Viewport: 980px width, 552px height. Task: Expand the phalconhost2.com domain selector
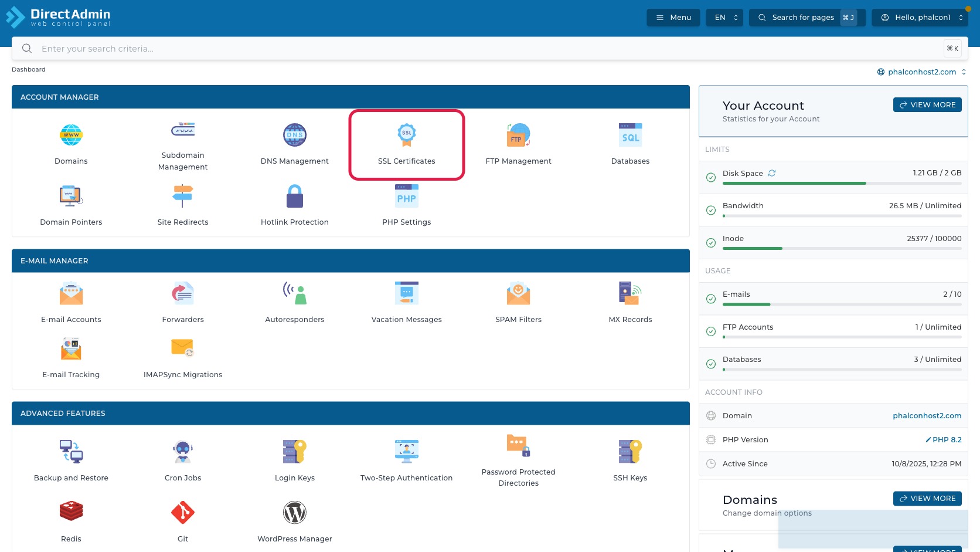tap(922, 72)
